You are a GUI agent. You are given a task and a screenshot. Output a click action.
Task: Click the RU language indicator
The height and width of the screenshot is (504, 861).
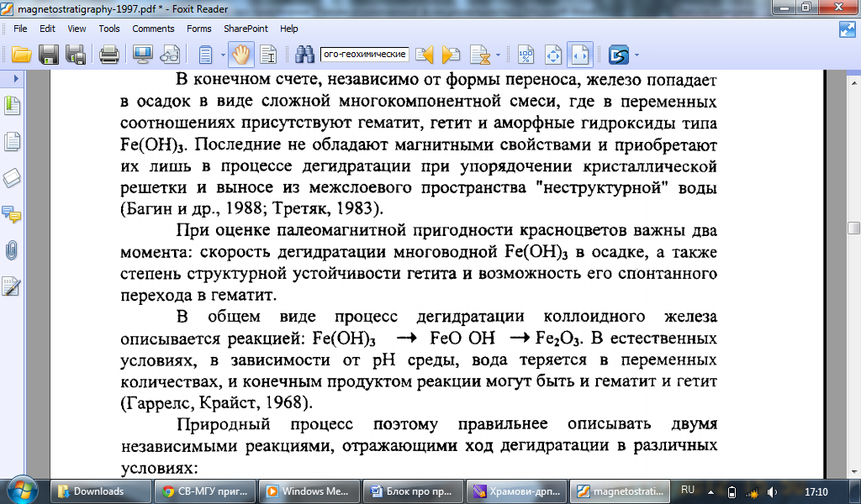coord(688,490)
